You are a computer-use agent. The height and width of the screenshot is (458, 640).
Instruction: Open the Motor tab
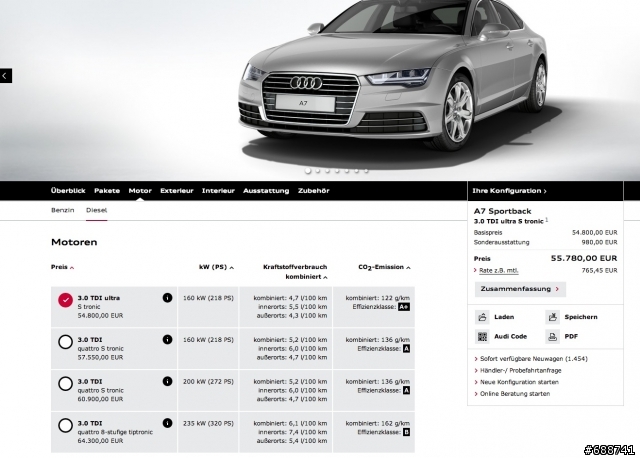point(140,191)
